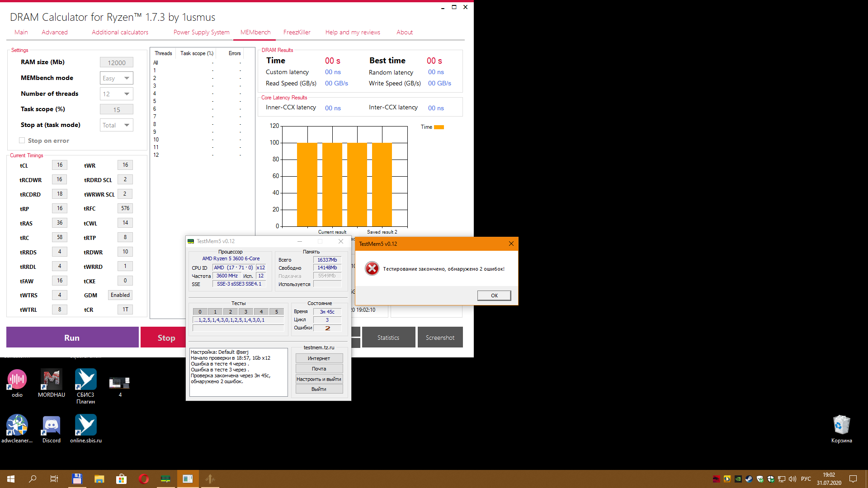
Task: Enable the Stop on error checkbox
Action: point(22,141)
